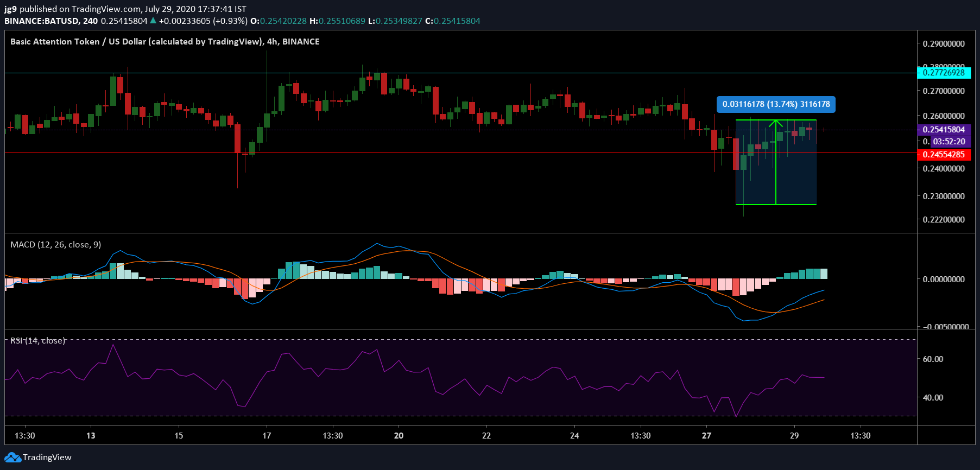980x470 pixels.
Task: Click the 0.26000000 price axis value
Action: [x=944, y=116]
